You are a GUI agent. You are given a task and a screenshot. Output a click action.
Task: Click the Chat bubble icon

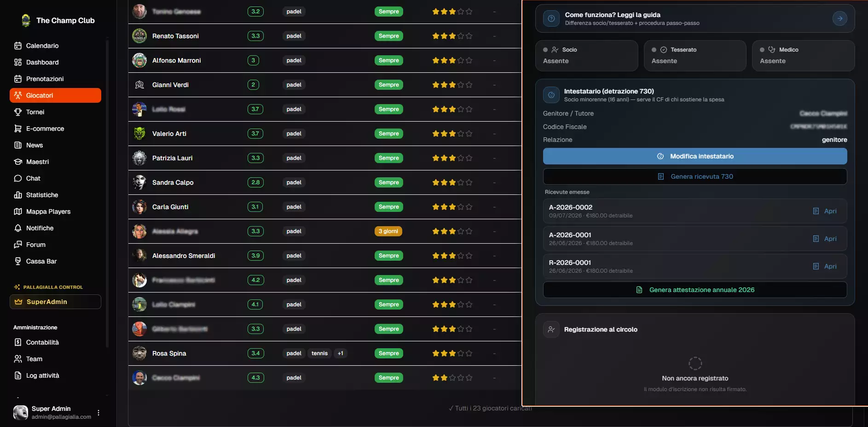pos(18,178)
